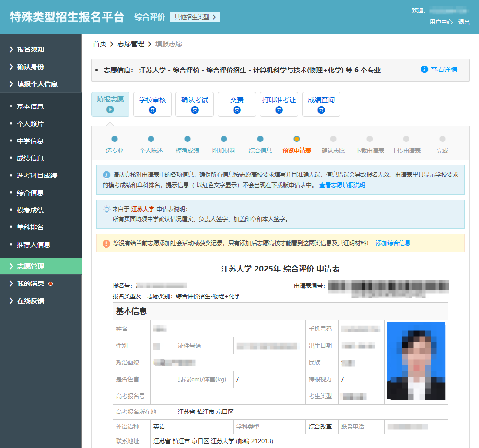Click the info icon beside 查看详情

[x=424, y=70]
